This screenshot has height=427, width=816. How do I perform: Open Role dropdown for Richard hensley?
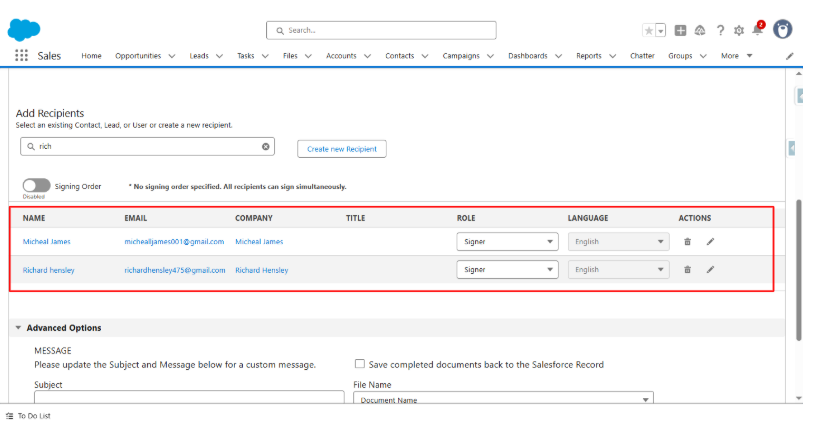tap(507, 269)
